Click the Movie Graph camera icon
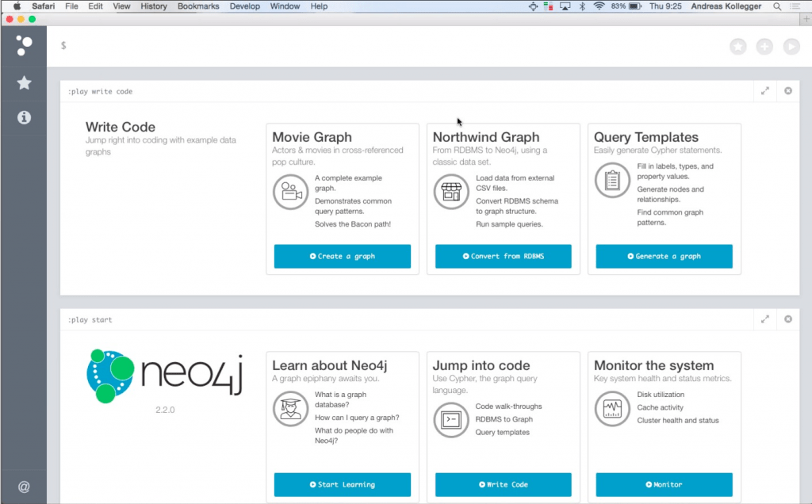 point(290,192)
